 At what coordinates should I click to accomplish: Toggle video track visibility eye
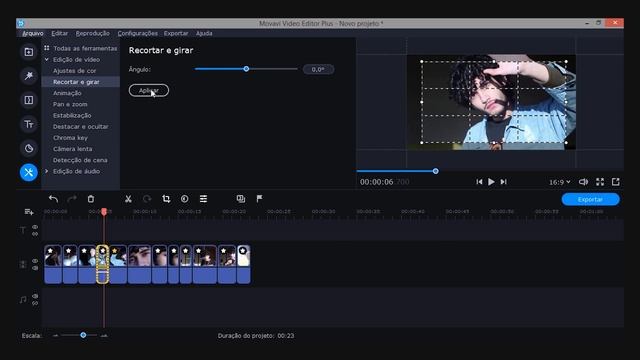(x=35, y=261)
